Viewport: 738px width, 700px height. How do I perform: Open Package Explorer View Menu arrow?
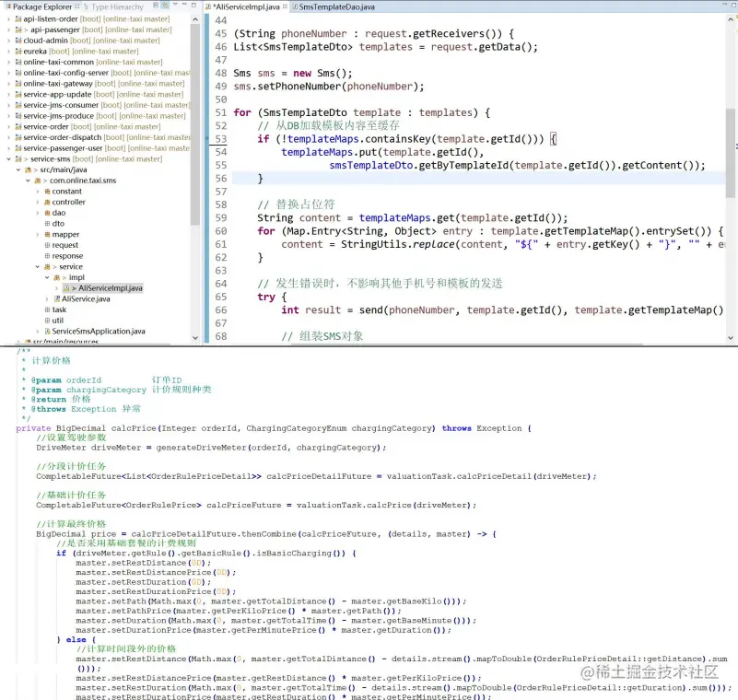click(175, 5)
